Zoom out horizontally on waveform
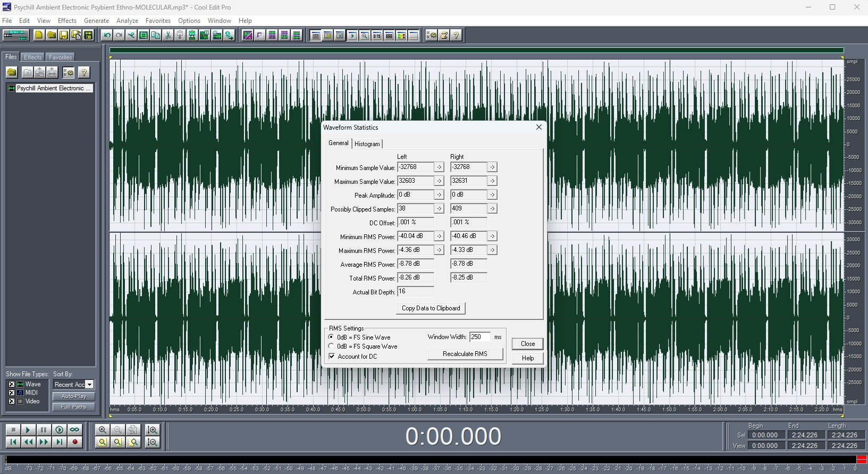The image size is (868, 474). pyautogui.click(x=118, y=429)
